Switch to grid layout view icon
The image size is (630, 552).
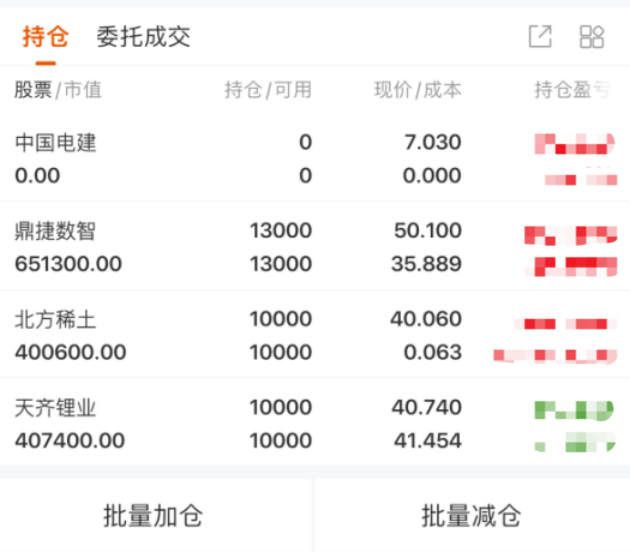[x=591, y=37]
